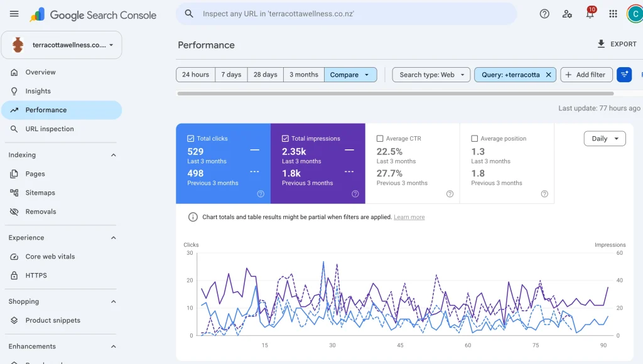Image resolution: width=643 pixels, height=364 pixels.
Task: Click the URL inspection magnifier icon
Action: [14, 129]
